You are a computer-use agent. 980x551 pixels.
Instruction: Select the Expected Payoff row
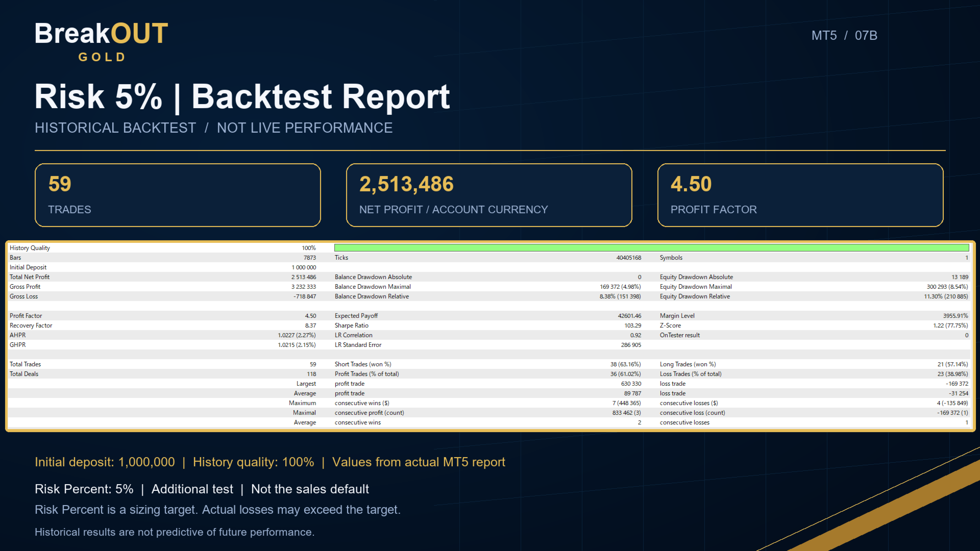pyautogui.click(x=487, y=316)
